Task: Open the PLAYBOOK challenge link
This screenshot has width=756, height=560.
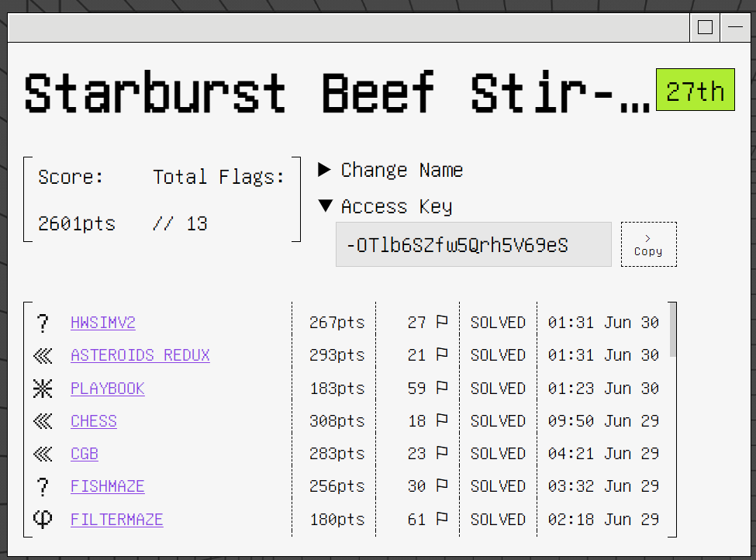Action: coord(108,389)
